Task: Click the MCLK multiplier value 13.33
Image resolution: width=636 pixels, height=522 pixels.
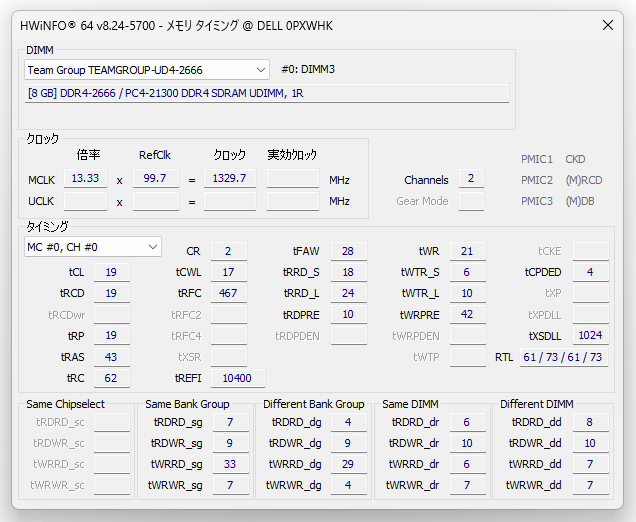Action: coord(86,178)
